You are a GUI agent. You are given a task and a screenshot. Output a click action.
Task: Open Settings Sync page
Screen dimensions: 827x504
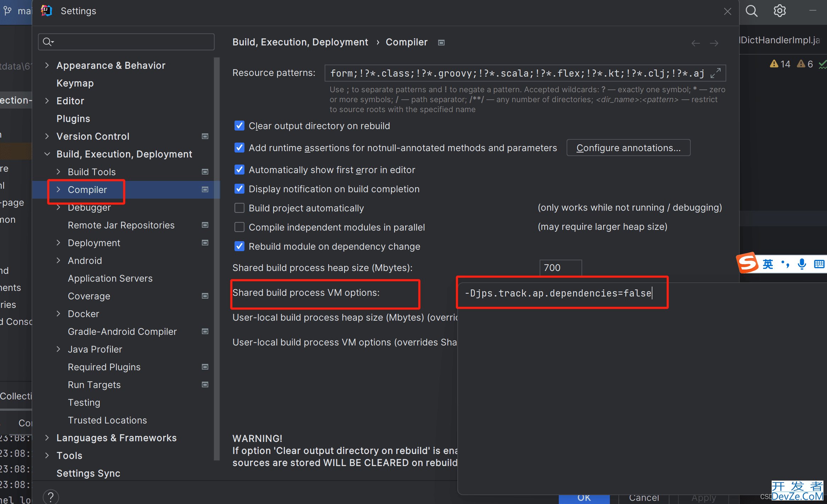click(x=88, y=473)
